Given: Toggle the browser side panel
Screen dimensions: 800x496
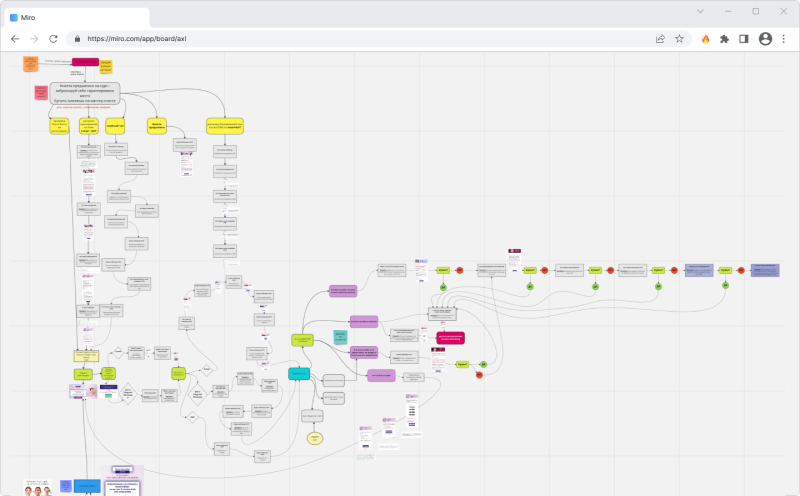Looking at the screenshot, I should coord(744,39).
